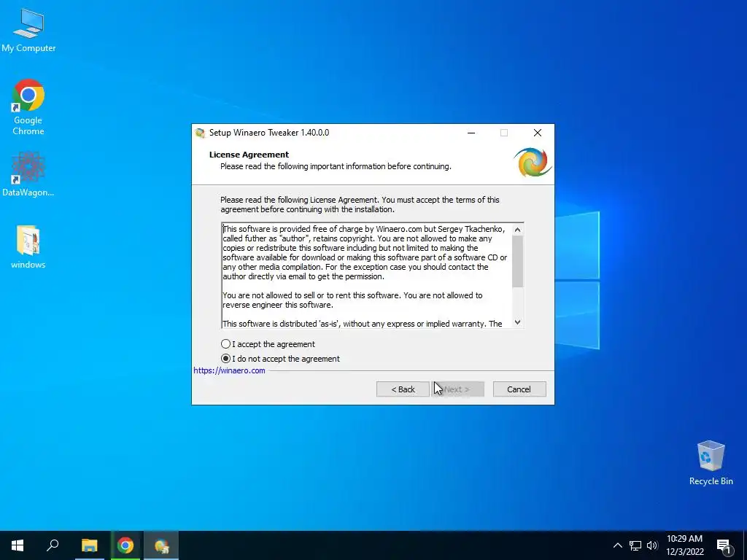This screenshot has width=747, height=560.
Task: Click the license scrollbar down arrow
Action: pos(518,322)
